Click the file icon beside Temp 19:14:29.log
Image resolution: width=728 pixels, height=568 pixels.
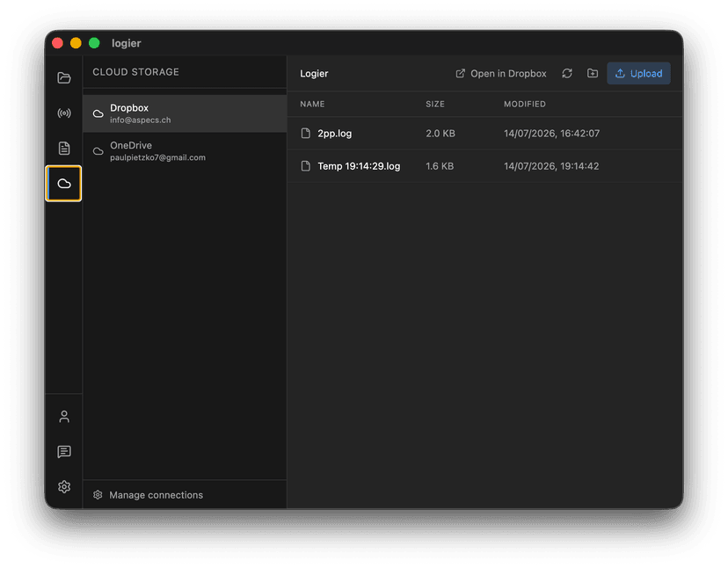click(305, 166)
